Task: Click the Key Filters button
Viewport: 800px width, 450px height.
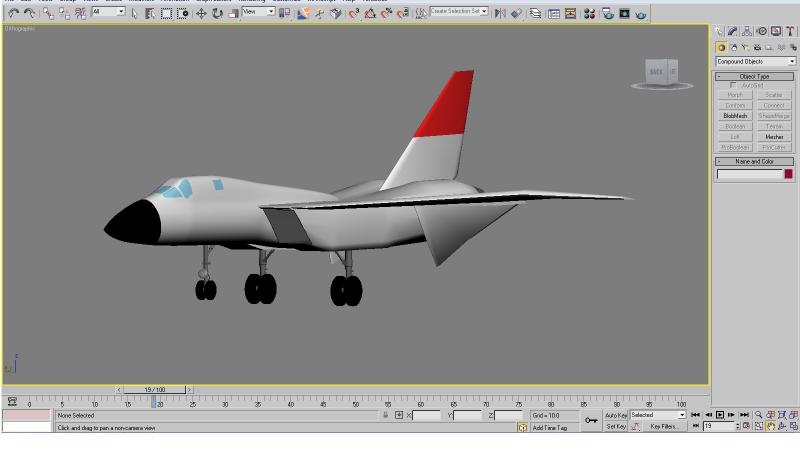Action: (x=664, y=426)
